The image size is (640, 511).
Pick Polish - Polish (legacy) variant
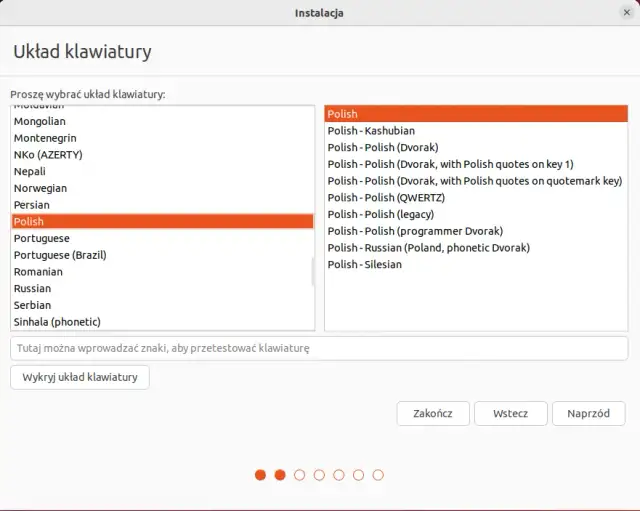point(381,214)
